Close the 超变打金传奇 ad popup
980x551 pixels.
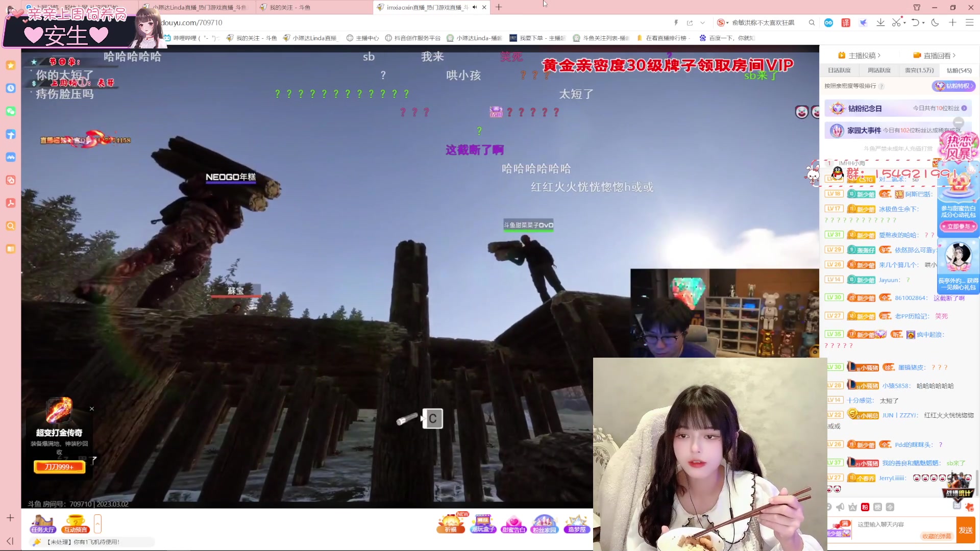pyautogui.click(x=92, y=409)
